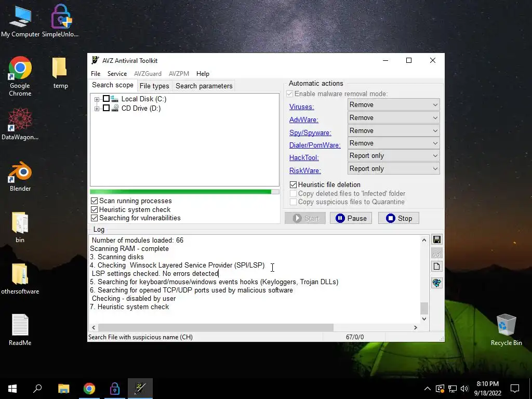Viewport: 532px width, 399px height.
Task: Save the log using the floppy disk icon
Action: point(436,240)
